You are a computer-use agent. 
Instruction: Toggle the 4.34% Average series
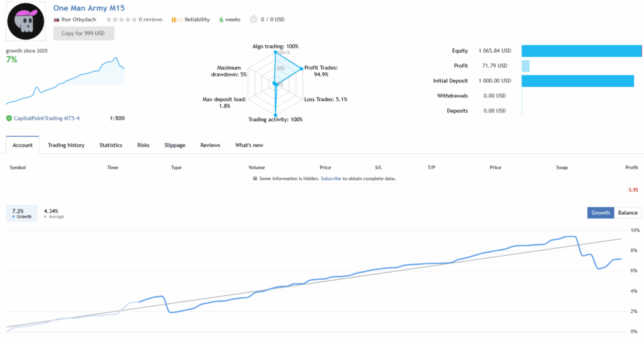[x=53, y=214]
